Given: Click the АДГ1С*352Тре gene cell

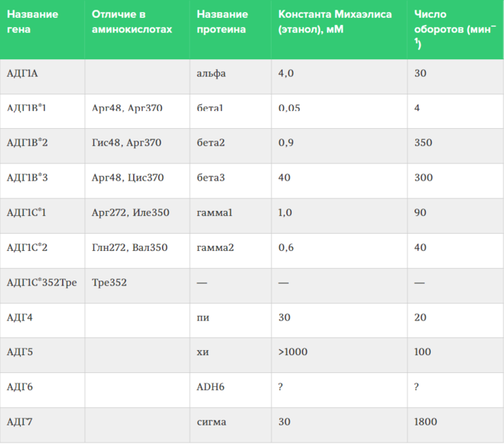Looking at the screenshot, I should pos(42,286).
